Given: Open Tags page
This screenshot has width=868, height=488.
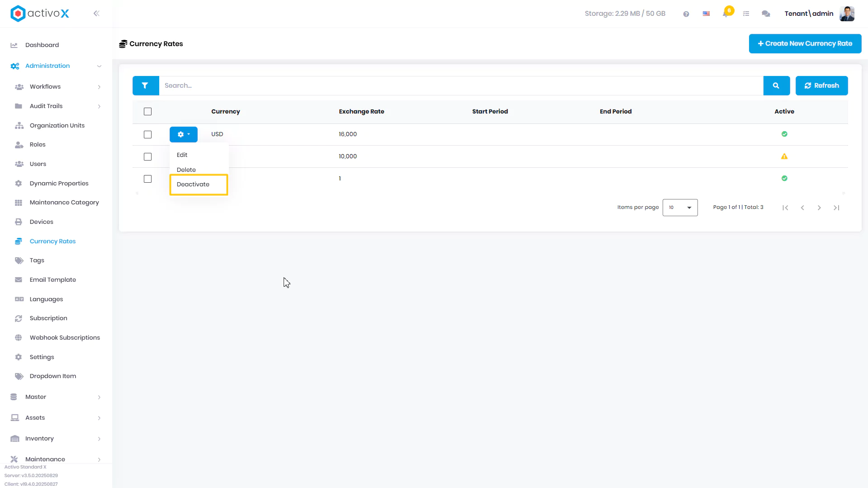Looking at the screenshot, I should 37,261.
